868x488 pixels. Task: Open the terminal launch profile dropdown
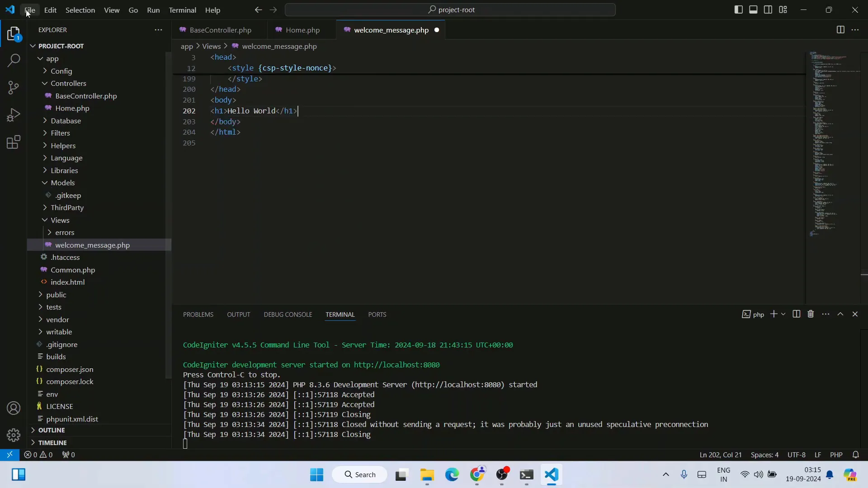tap(783, 314)
